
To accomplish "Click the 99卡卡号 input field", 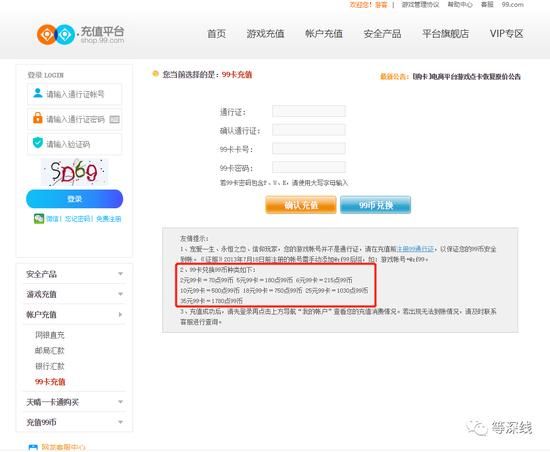I will (x=309, y=148).
